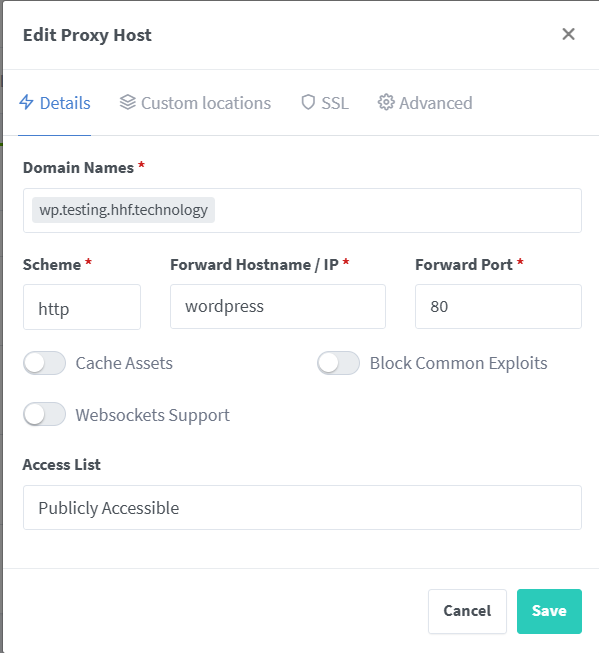The height and width of the screenshot is (653, 599).
Task: Toggle the Cache Assets switch
Action: [x=45, y=363]
